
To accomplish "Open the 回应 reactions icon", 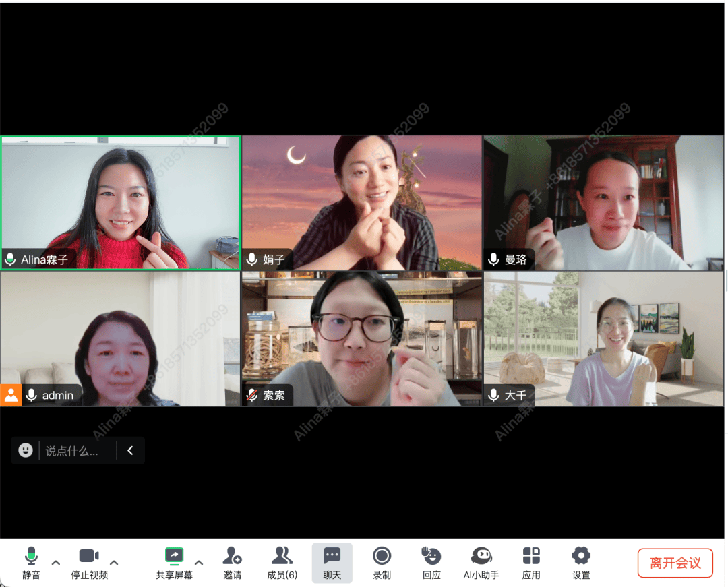I will click(x=431, y=563).
